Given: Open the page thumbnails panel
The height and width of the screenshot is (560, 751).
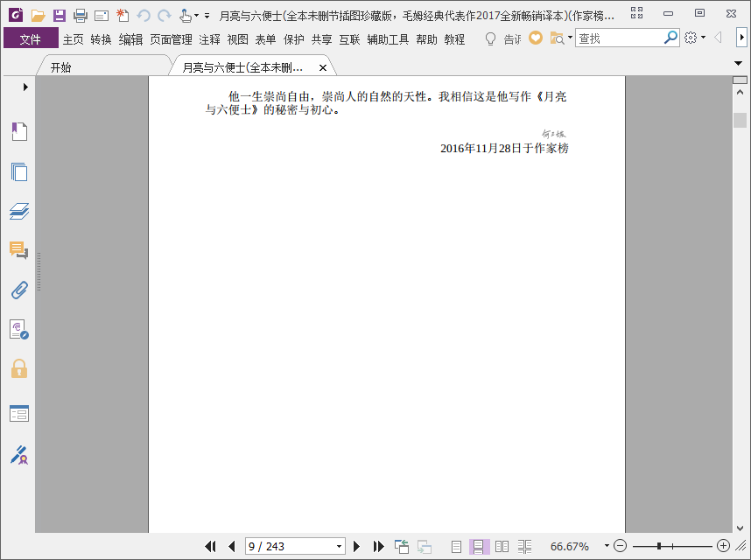Looking at the screenshot, I should click(x=19, y=171).
